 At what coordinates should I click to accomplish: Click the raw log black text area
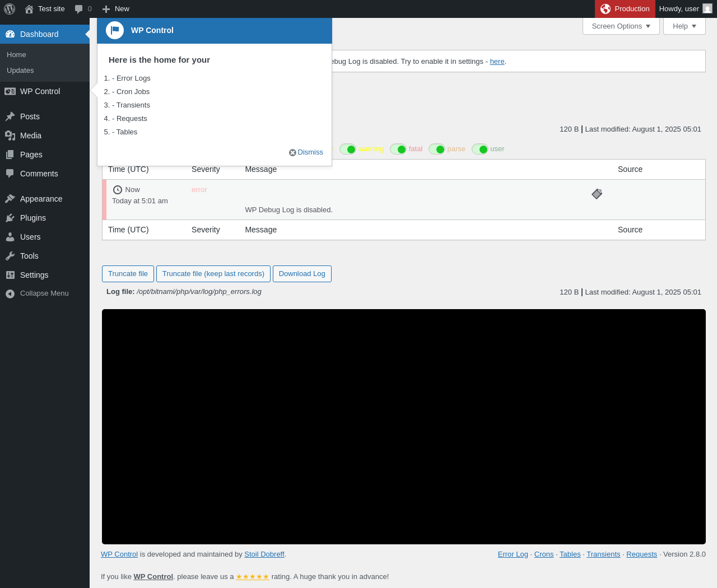pos(404,427)
